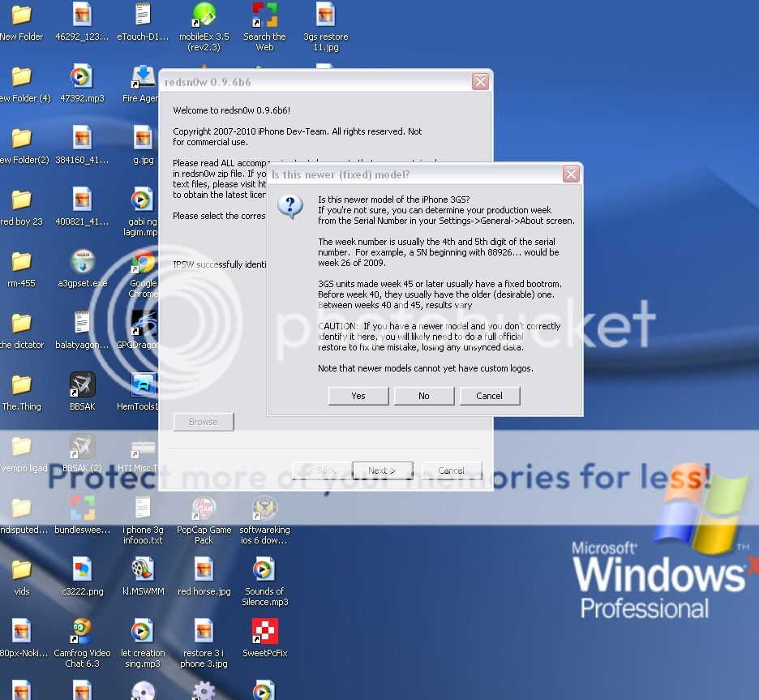Select the New Folder(2) icon

21,138
